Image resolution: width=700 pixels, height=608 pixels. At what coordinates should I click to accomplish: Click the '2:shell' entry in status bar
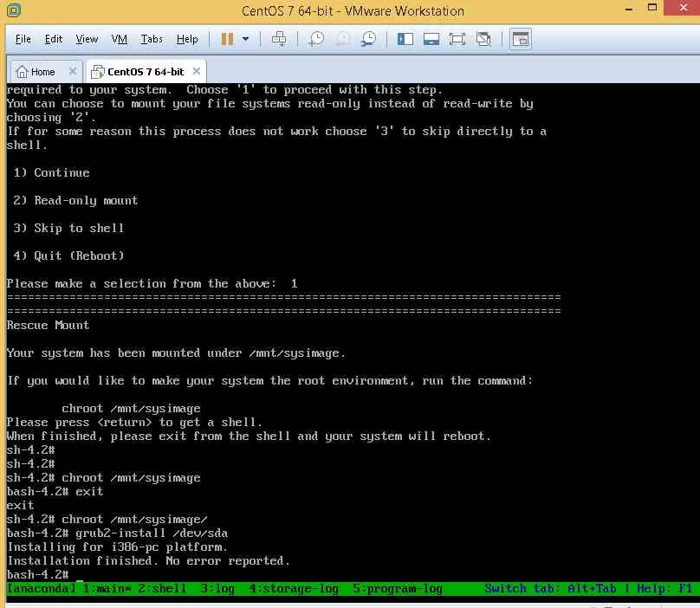(x=162, y=588)
